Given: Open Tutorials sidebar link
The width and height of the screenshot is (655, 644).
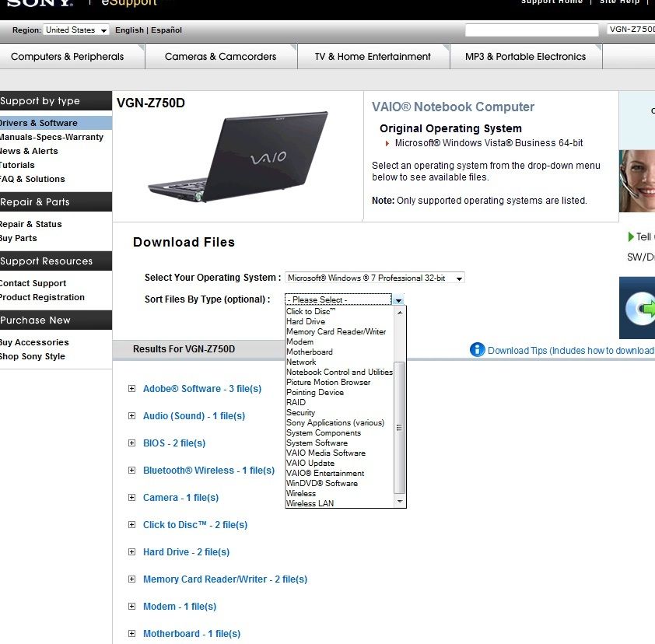Looking at the screenshot, I should click(17, 165).
